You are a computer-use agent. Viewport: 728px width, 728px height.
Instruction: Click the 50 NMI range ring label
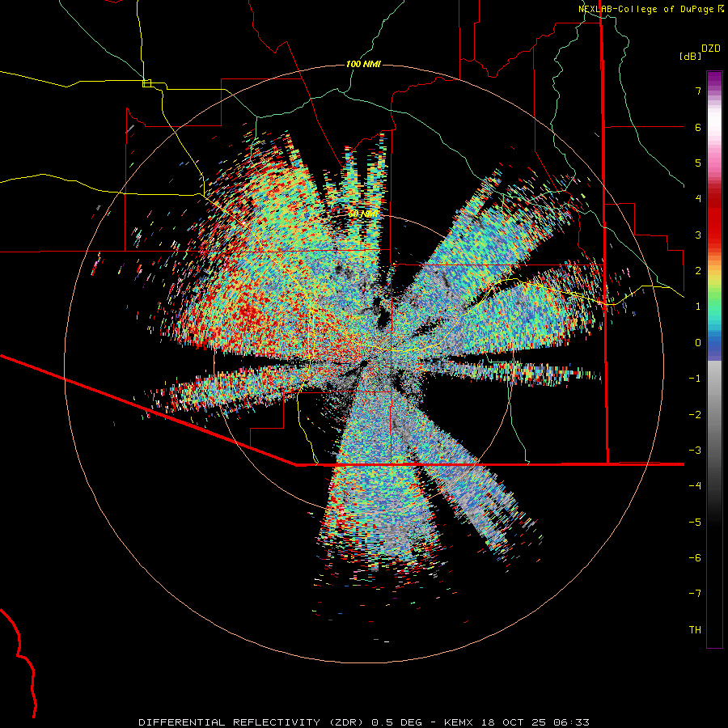click(x=363, y=214)
